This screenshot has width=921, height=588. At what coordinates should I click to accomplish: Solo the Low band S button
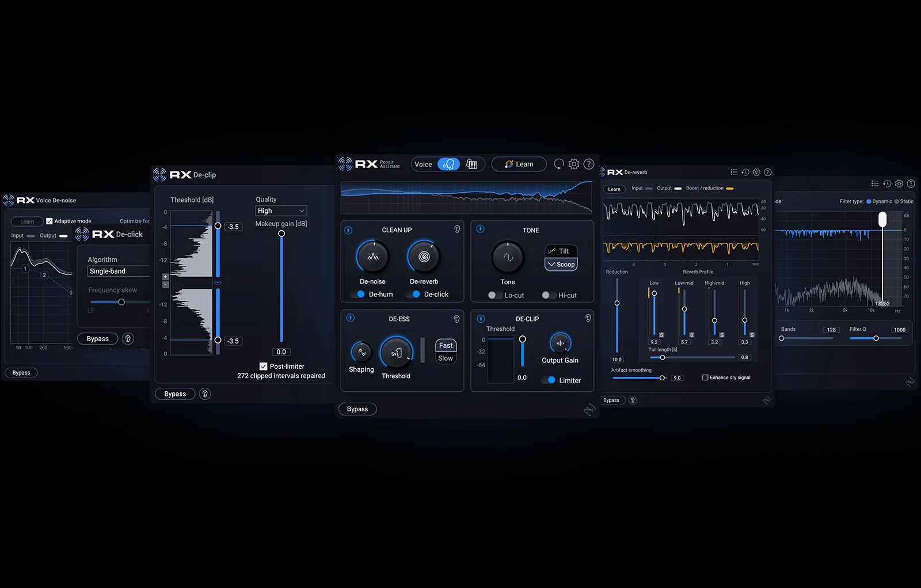pyautogui.click(x=661, y=335)
